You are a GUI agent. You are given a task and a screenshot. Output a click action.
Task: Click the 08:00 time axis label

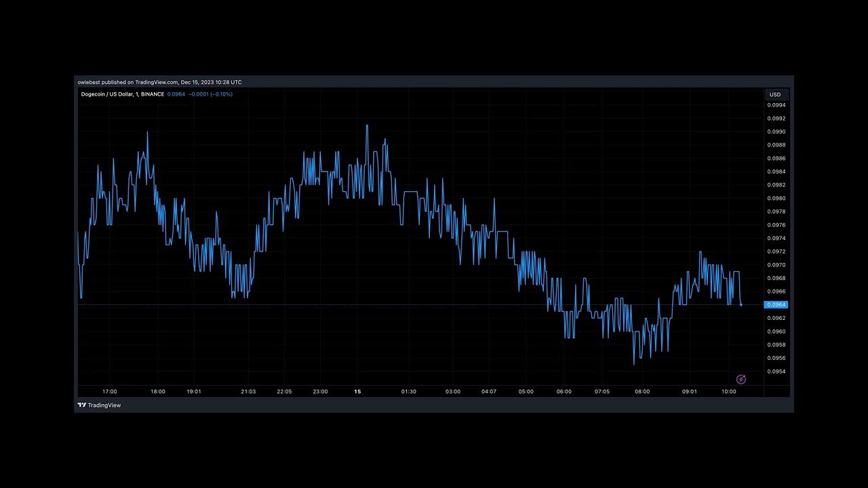click(642, 392)
